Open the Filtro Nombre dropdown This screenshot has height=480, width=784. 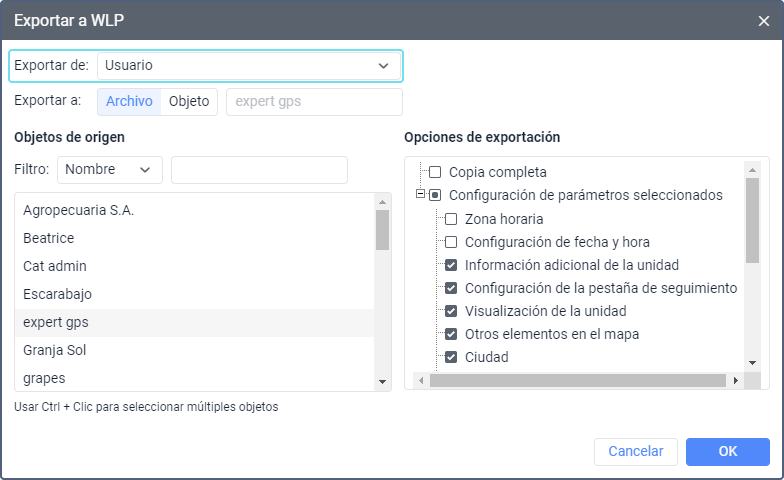point(109,170)
